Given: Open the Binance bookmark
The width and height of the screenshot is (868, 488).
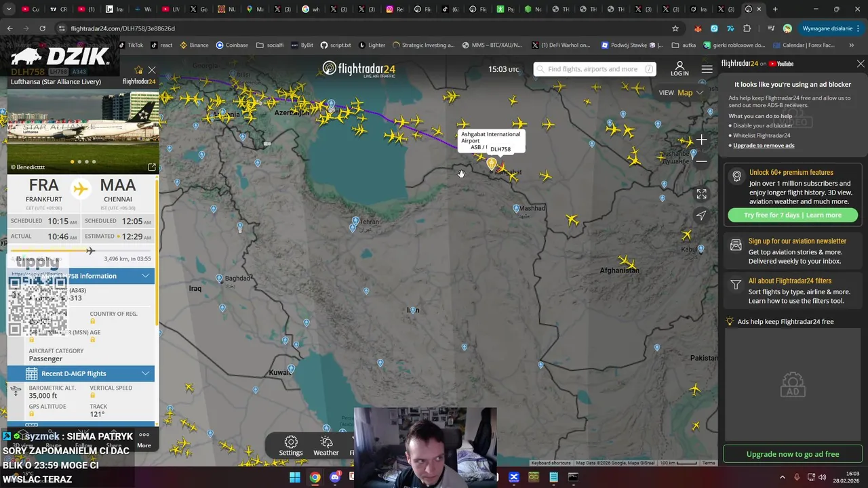Looking at the screenshot, I should [194, 45].
